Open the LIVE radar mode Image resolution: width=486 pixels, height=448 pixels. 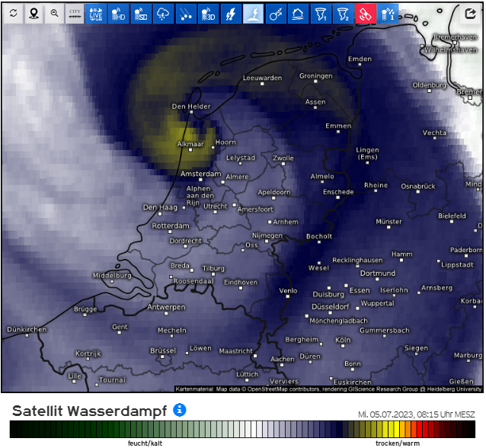point(96,14)
